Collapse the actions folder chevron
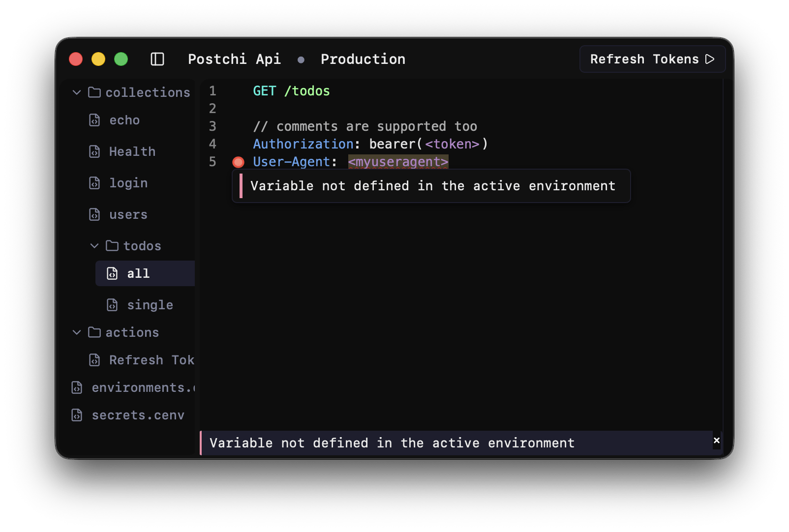The image size is (789, 532). click(77, 332)
